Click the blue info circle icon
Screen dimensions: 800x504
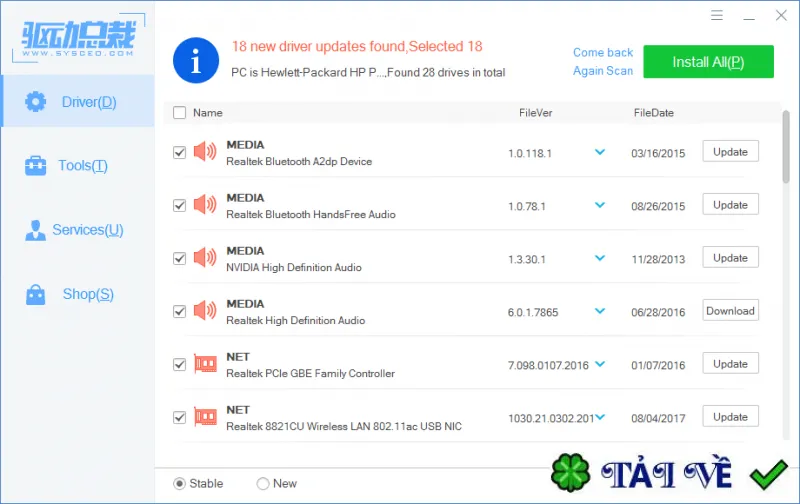tap(196, 60)
